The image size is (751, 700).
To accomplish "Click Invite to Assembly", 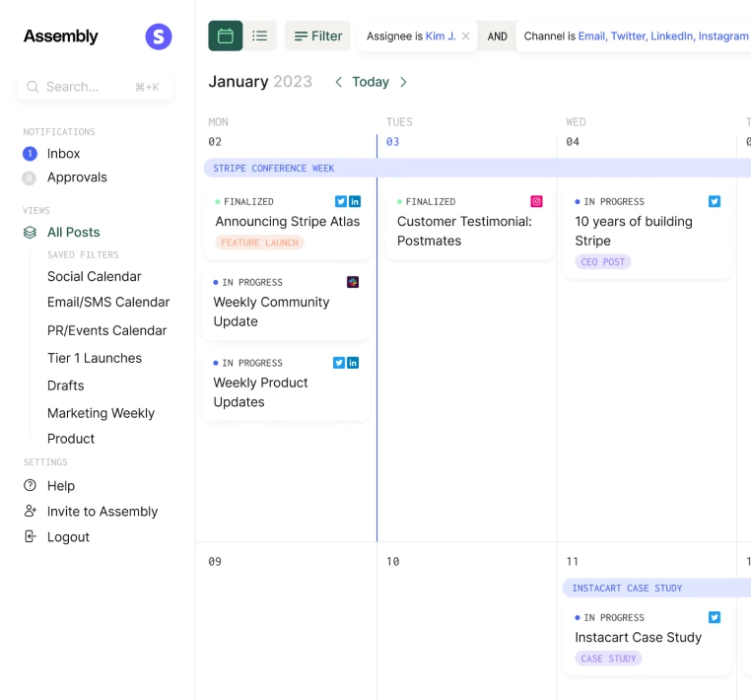I will point(102,512).
